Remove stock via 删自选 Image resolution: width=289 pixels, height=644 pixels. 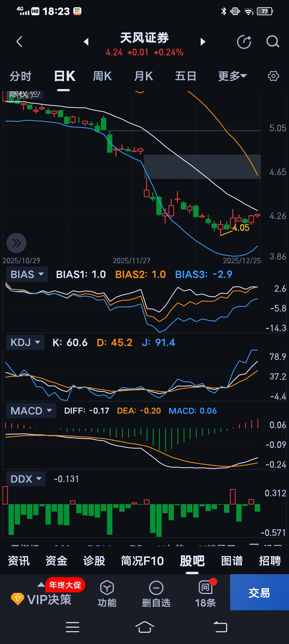click(156, 593)
